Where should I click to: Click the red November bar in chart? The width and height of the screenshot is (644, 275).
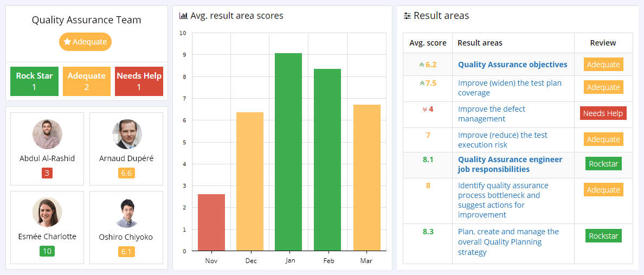211,222
